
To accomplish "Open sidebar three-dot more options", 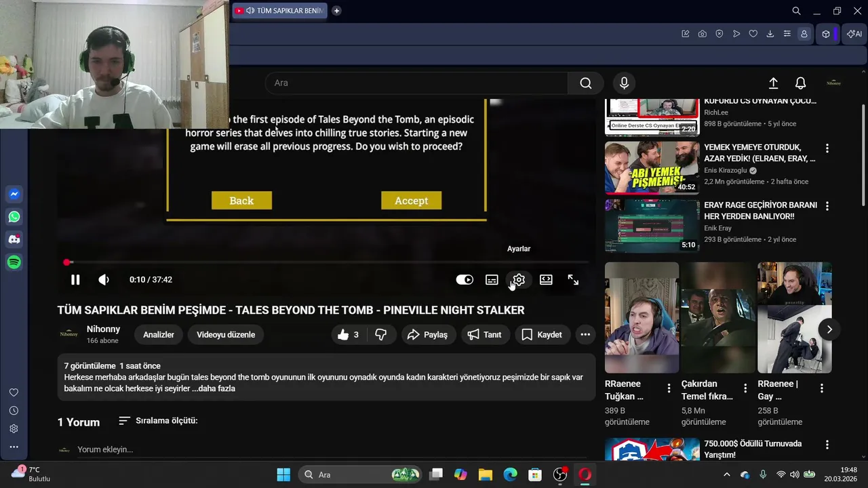I will click(x=14, y=447).
